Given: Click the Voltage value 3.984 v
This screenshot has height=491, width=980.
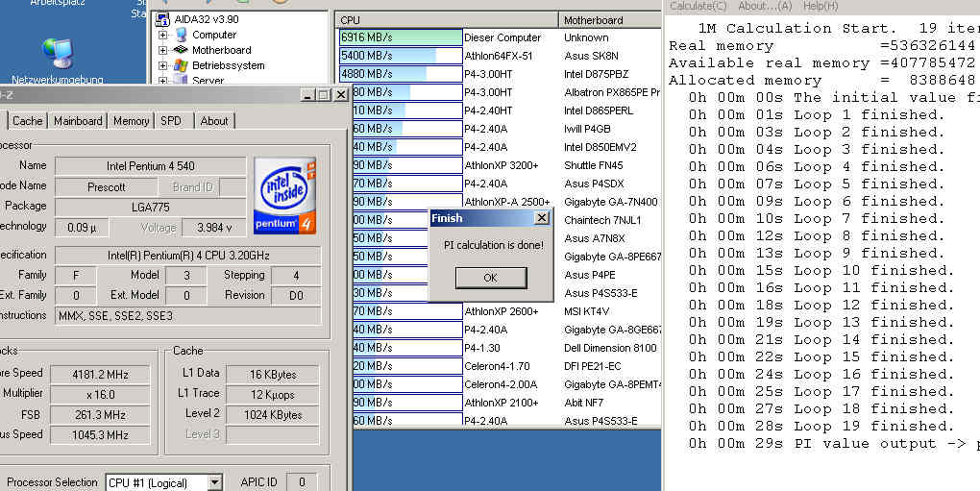Looking at the screenshot, I should coord(214,228).
